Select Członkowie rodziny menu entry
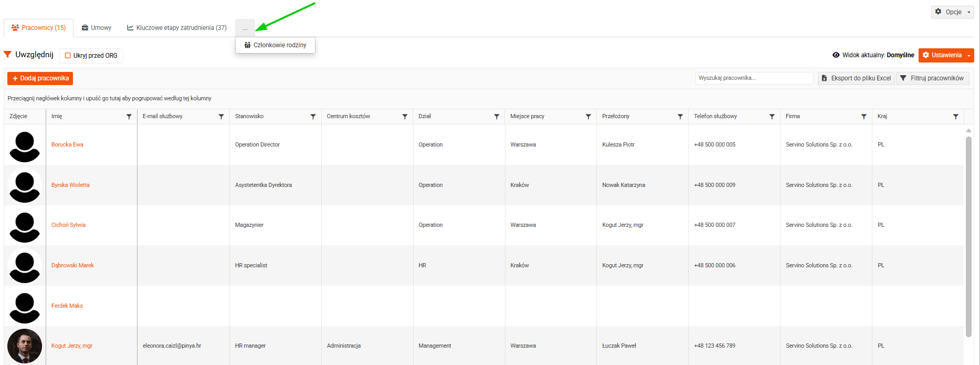The width and height of the screenshot is (980, 365). tap(275, 45)
